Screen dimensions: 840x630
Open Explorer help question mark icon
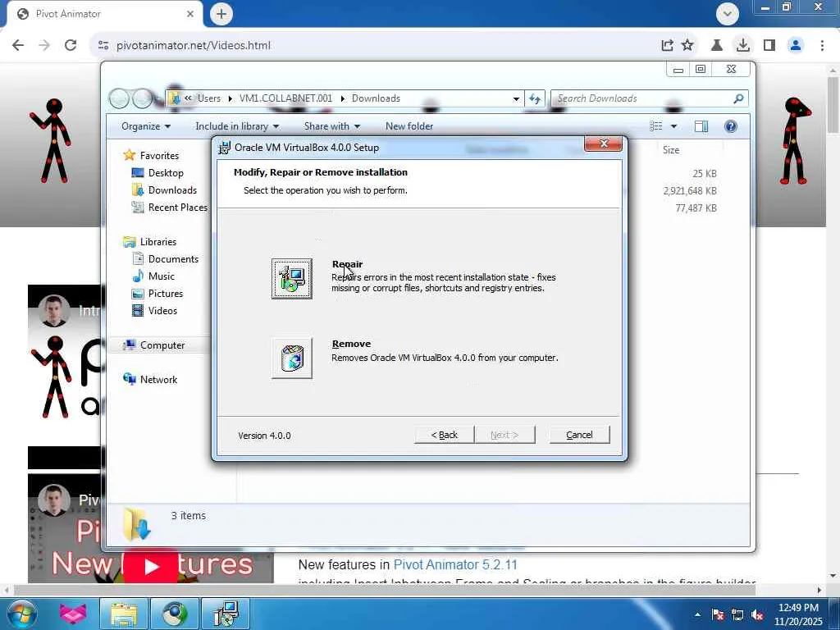731,126
